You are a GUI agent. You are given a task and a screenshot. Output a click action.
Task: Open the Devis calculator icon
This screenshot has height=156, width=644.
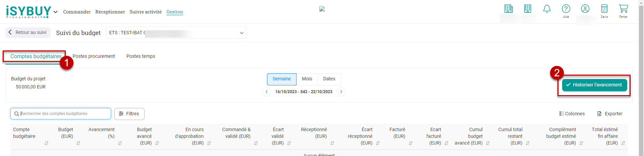tap(604, 9)
